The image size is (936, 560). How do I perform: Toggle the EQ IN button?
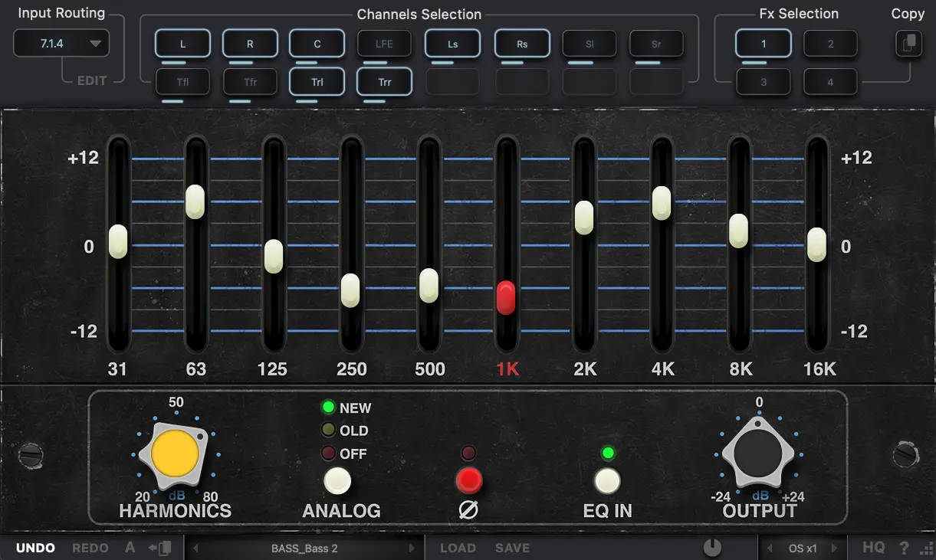(608, 481)
